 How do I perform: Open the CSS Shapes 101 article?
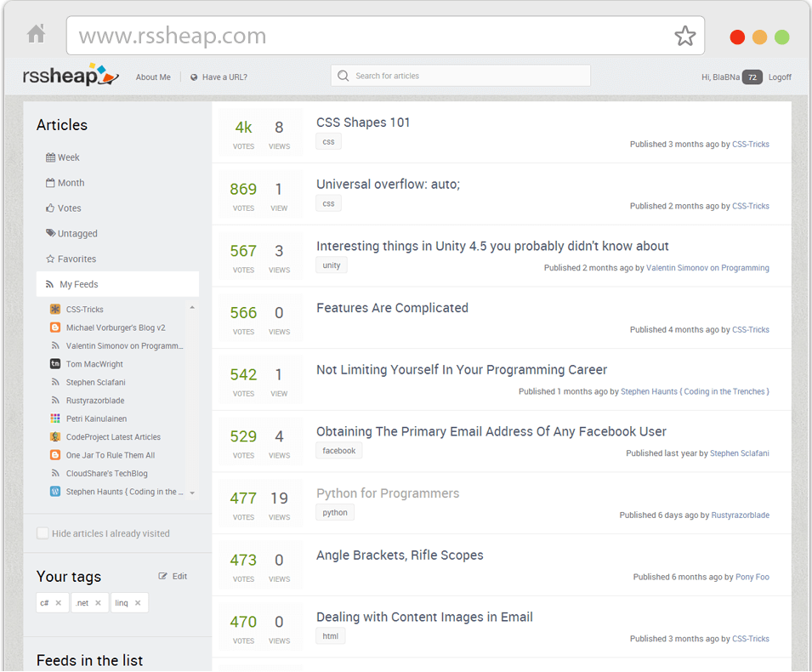363,122
